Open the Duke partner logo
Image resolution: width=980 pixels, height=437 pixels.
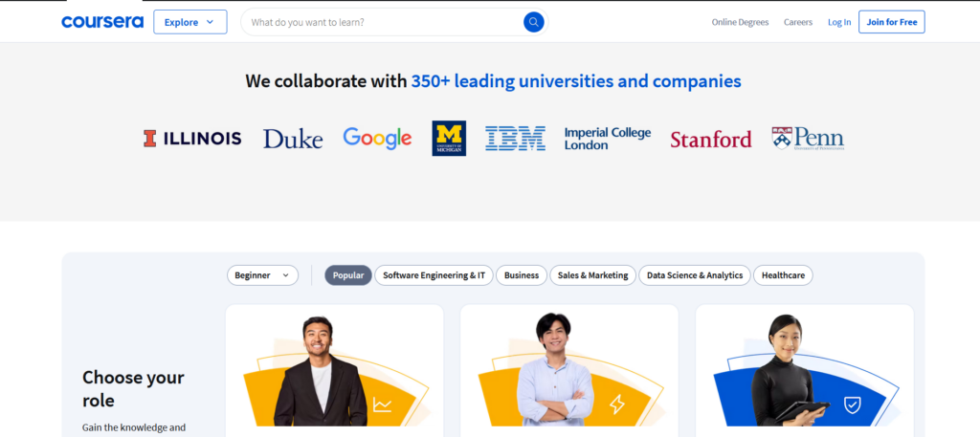293,139
